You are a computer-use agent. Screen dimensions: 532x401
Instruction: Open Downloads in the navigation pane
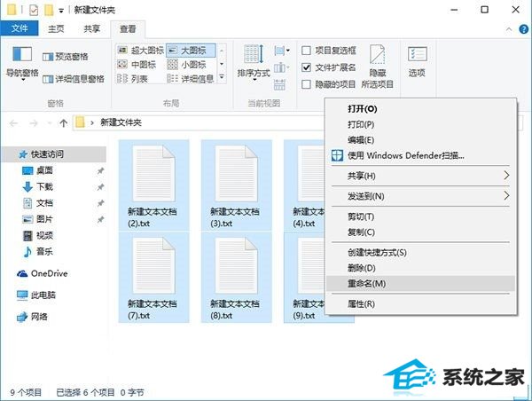(x=44, y=186)
